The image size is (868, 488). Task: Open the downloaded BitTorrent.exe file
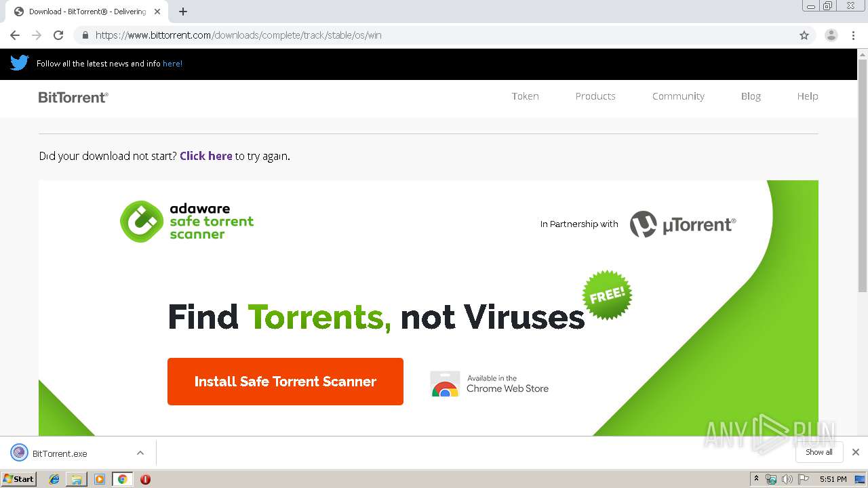(60, 453)
